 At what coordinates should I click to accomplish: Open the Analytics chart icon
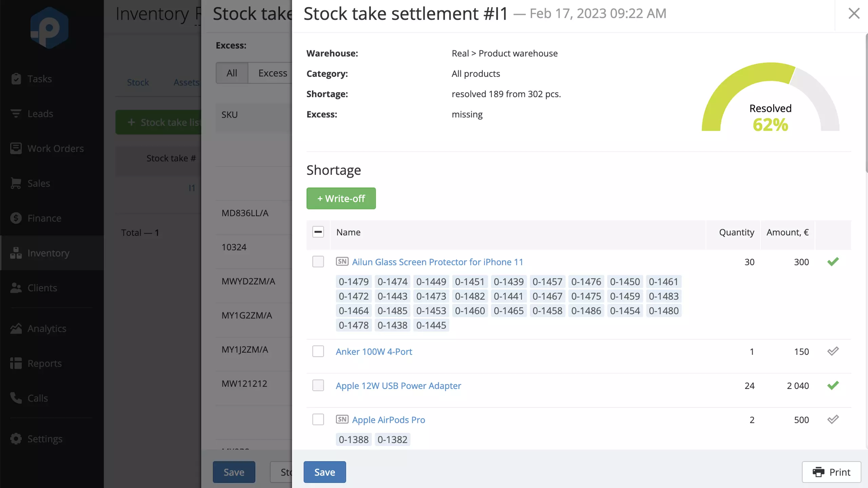coord(16,328)
